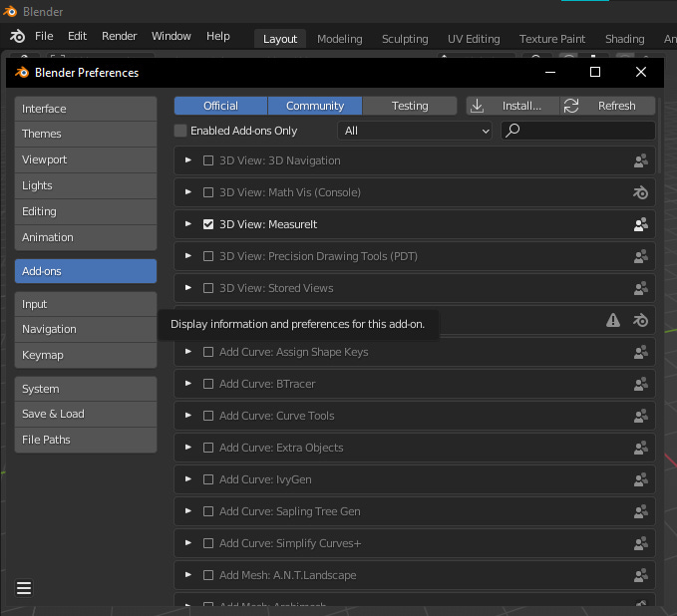This screenshot has height=616, width=677.
Task: Open the Render menu
Action: click(120, 36)
